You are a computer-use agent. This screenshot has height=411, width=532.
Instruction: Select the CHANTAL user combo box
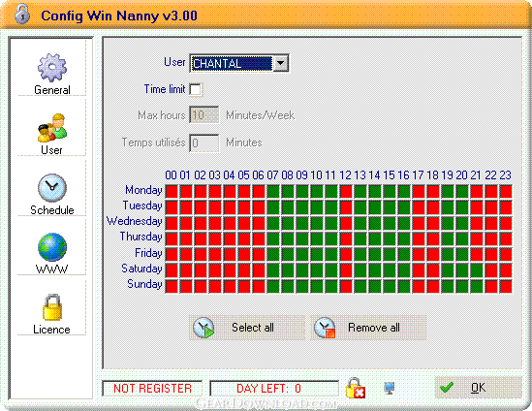(238, 63)
